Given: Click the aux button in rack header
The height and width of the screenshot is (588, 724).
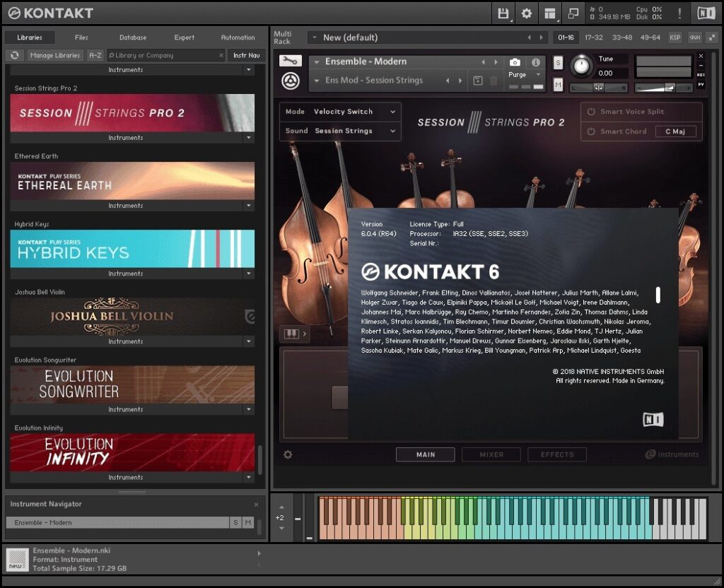Looking at the screenshot, I should point(695,37).
